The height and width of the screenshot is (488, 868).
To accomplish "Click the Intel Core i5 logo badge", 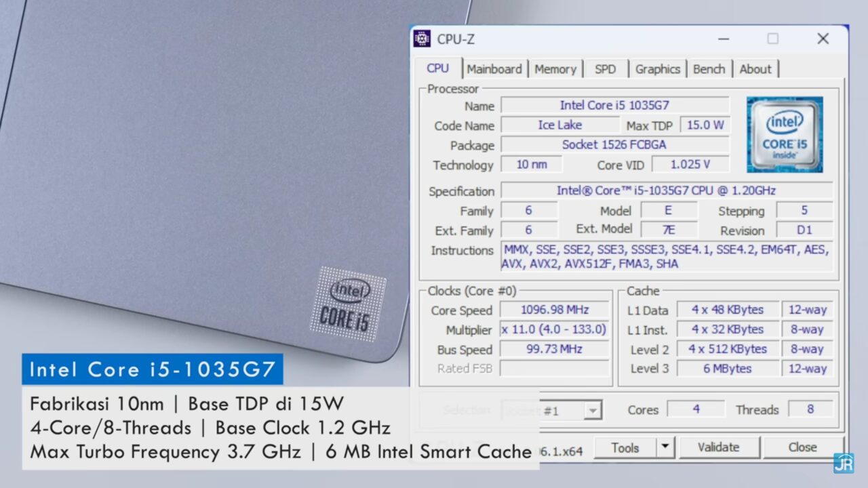I will click(x=785, y=134).
